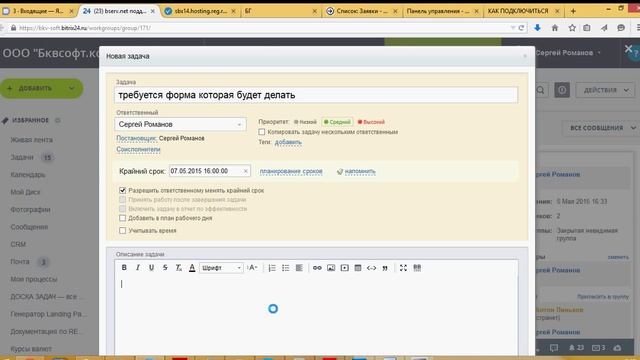Open Мой Диск in sidebar

pyautogui.click(x=25, y=192)
